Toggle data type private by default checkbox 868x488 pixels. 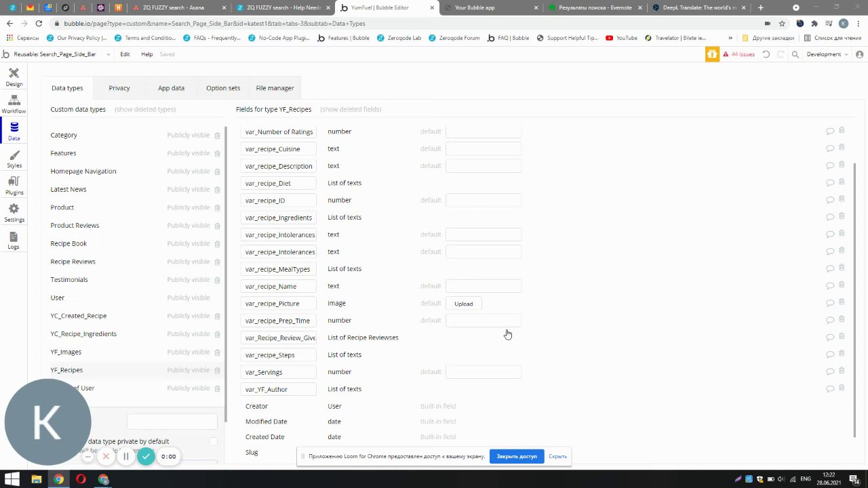[213, 441]
